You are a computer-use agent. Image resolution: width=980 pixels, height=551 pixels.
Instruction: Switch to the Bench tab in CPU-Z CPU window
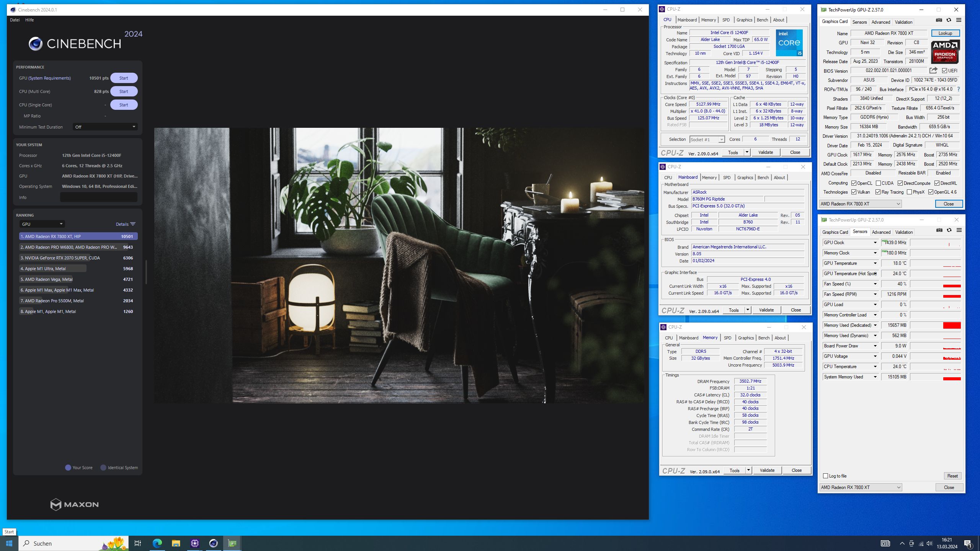click(x=762, y=20)
